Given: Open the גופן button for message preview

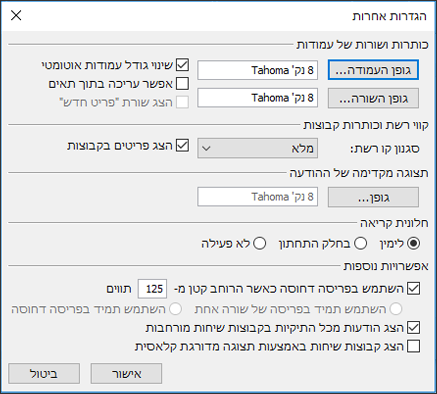Looking at the screenshot, I should tap(373, 197).
